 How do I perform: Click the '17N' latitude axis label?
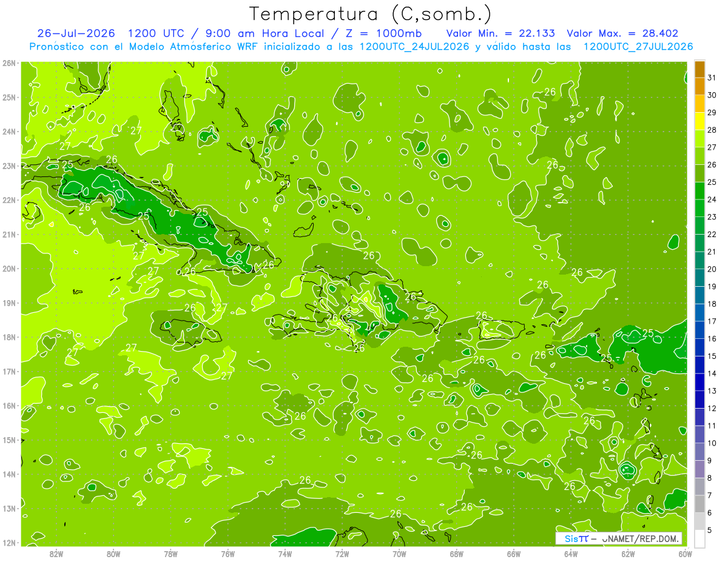(9, 371)
